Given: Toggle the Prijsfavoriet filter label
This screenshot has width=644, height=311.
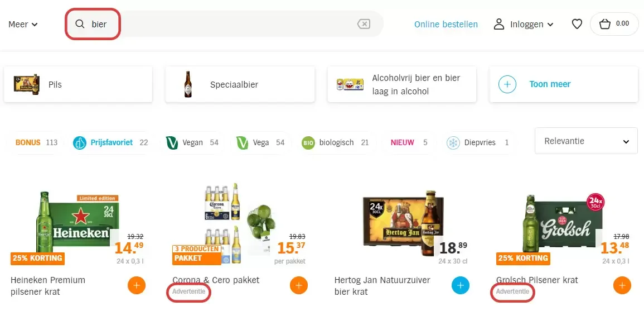Looking at the screenshot, I should tap(112, 143).
